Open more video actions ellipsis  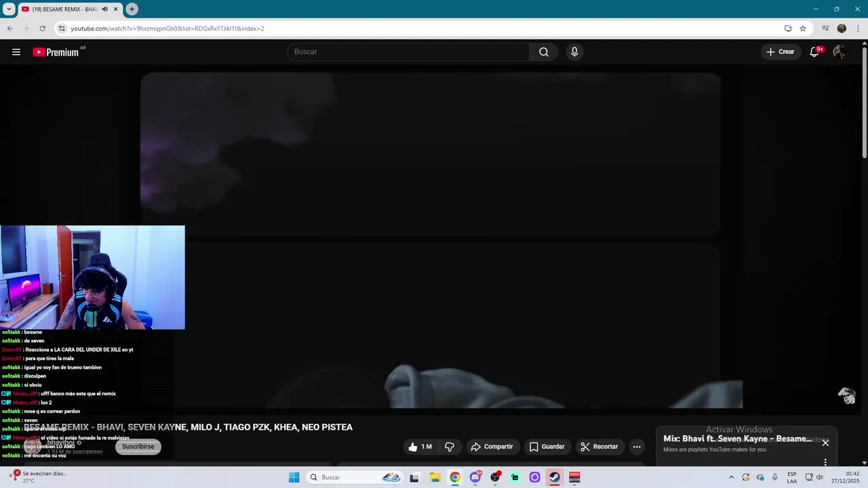pyautogui.click(x=637, y=447)
